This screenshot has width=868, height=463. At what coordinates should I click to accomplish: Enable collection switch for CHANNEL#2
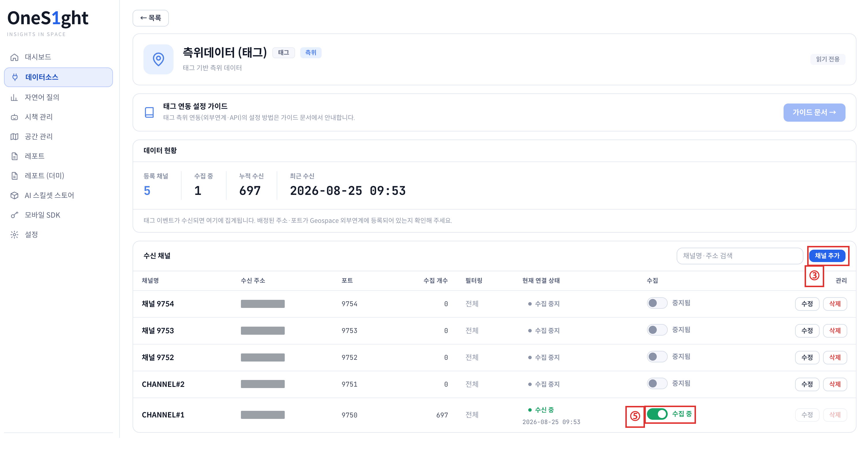click(657, 383)
